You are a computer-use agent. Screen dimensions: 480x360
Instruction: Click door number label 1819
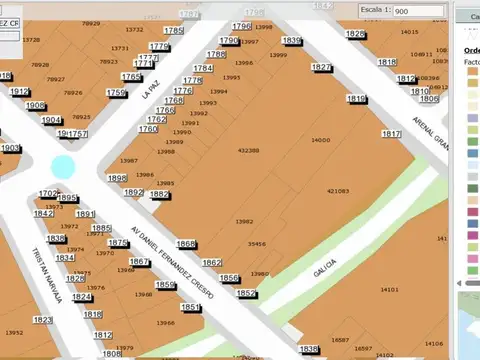point(356,99)
